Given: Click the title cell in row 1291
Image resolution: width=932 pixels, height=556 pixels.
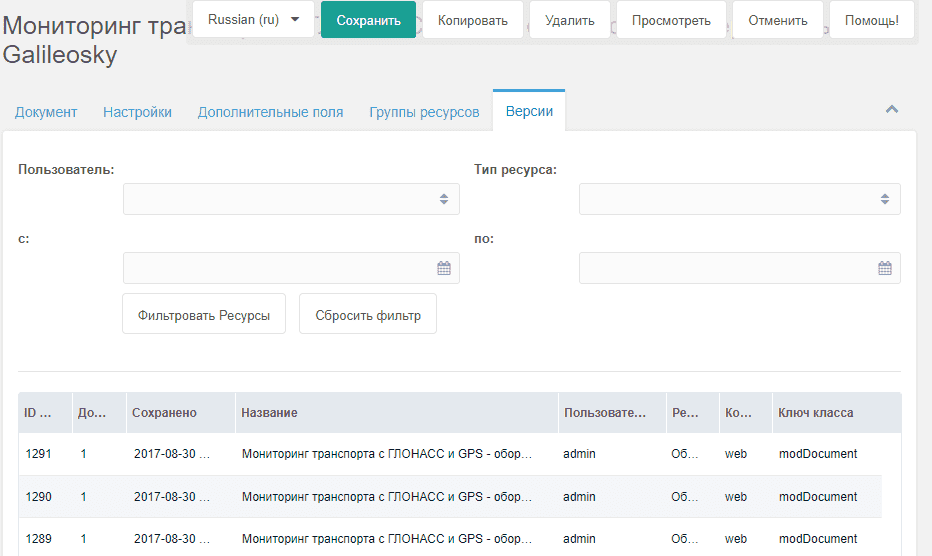Looking at the screenshot, I should [386, 454].
